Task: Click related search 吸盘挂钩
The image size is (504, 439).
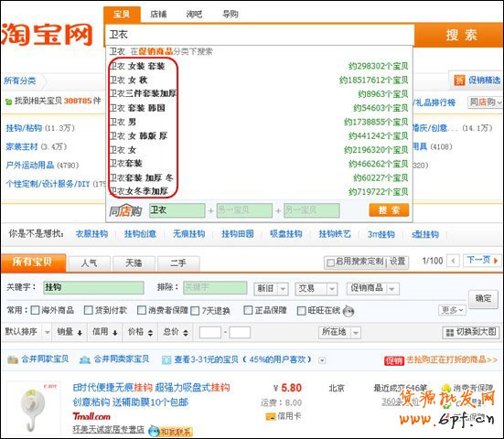Action: 286,234
